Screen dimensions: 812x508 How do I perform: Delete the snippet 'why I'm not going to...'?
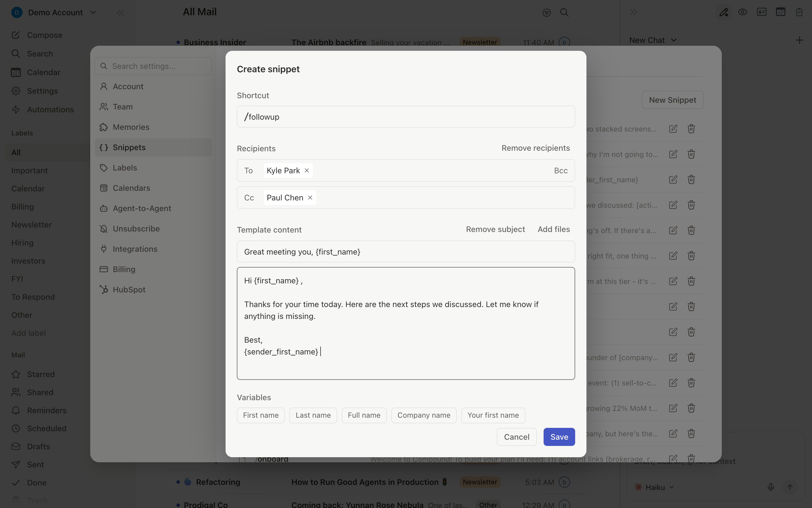(691, 154)
